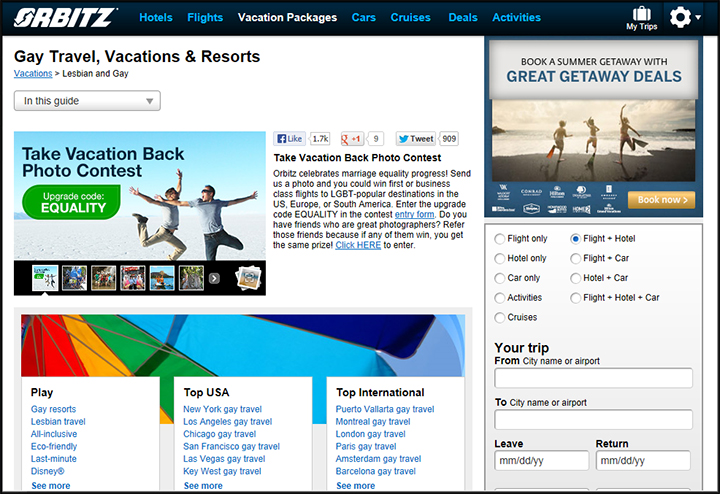This screenshot has height=494, width=720.
Task: Open Barcelona gay travel link
Action: [x=376, y=471]
